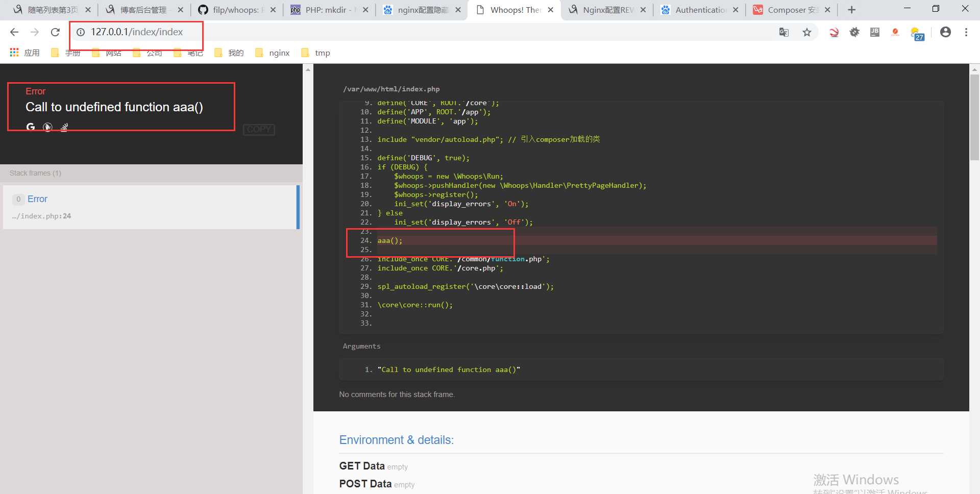Search the error on Google
This screenshot has height=494, width=980.
[x=31, y=127]
